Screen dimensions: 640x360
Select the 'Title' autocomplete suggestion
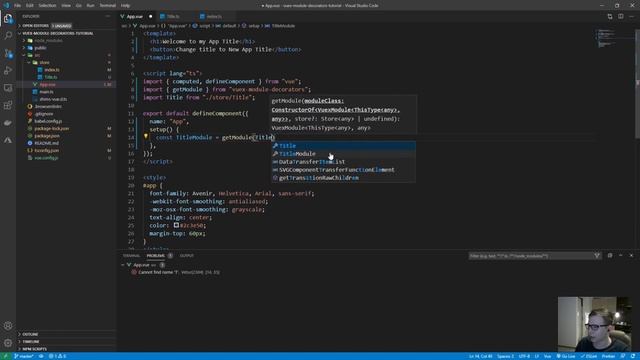tap(344, 146)
